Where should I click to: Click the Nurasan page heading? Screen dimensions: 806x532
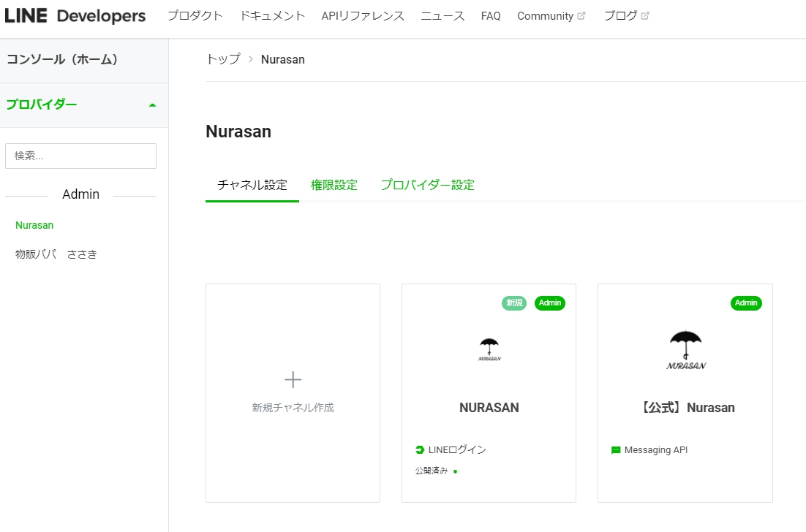[238, 132]
